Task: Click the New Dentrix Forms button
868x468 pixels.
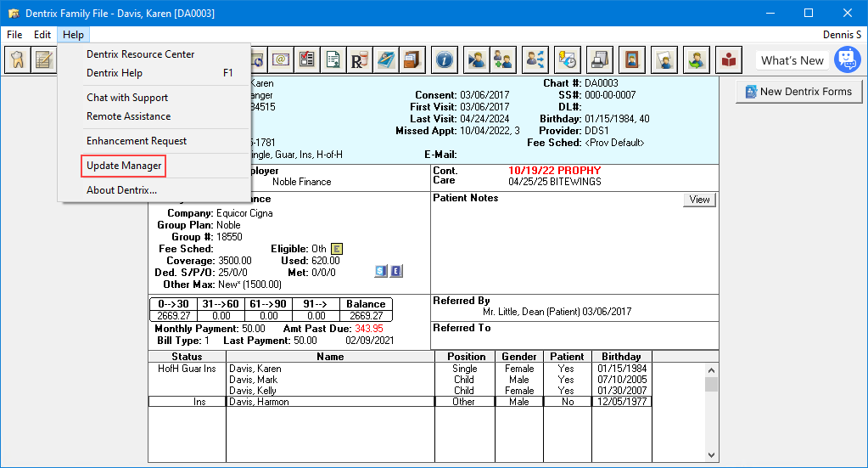Action: pyautogui.click(x=798, y=92)
